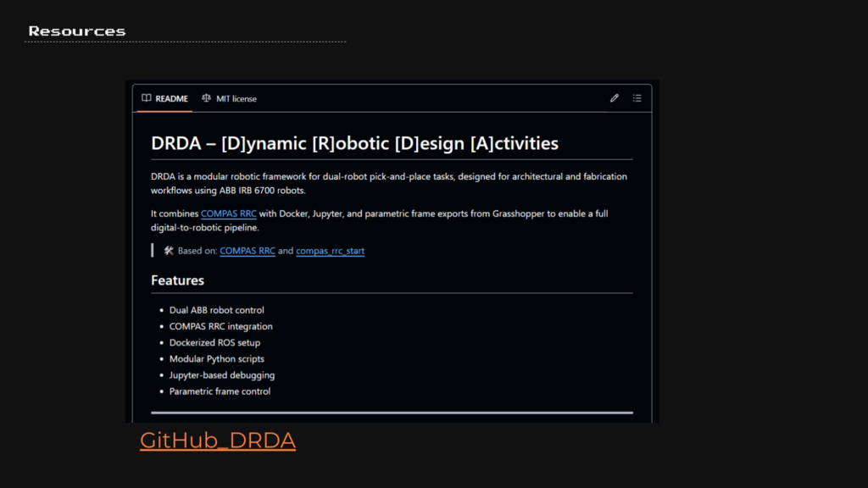Open the README outline list icon
This screenshot has width=868, height=488.
tap(637, 98)
